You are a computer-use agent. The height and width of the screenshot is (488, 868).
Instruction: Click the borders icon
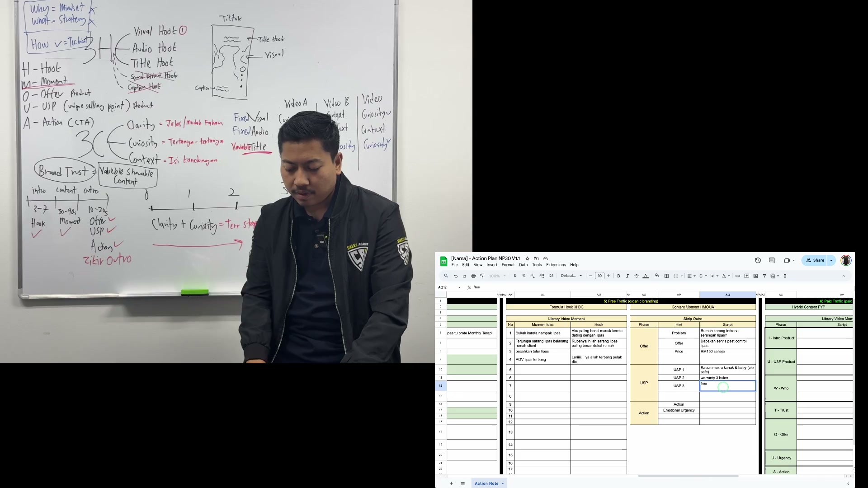(666, 276)
